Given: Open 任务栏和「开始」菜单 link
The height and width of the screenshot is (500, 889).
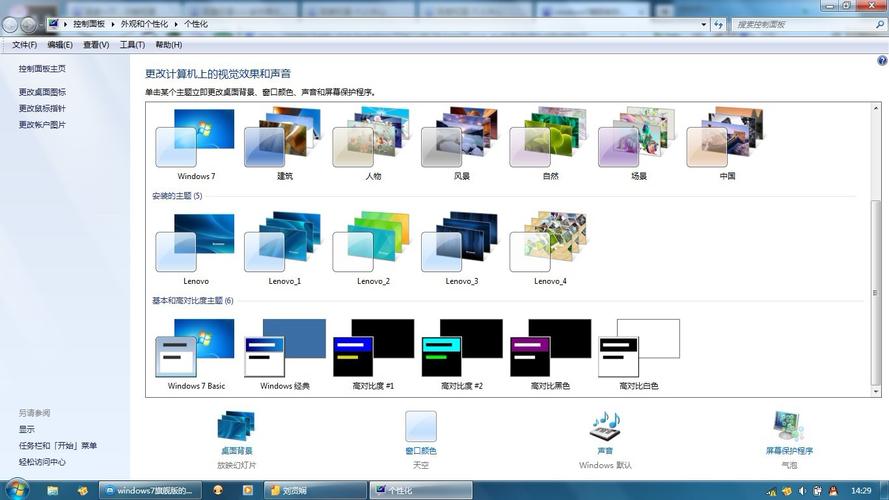Looking at the screenshot, I should (x=57, y=446).
